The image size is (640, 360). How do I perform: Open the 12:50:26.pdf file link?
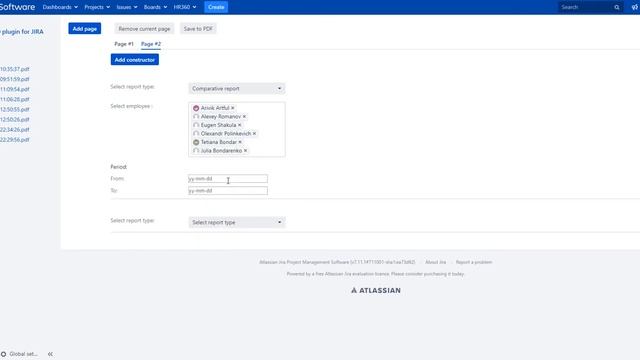15,120
